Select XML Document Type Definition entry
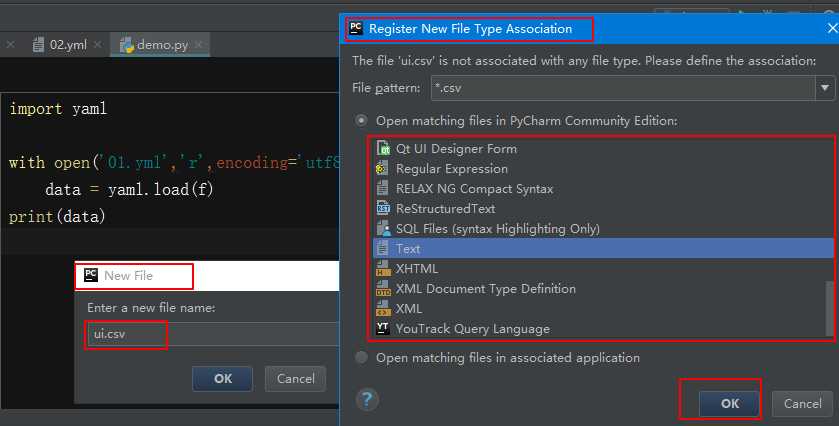This screenshot has height=426, width=839. click(604, 288)
